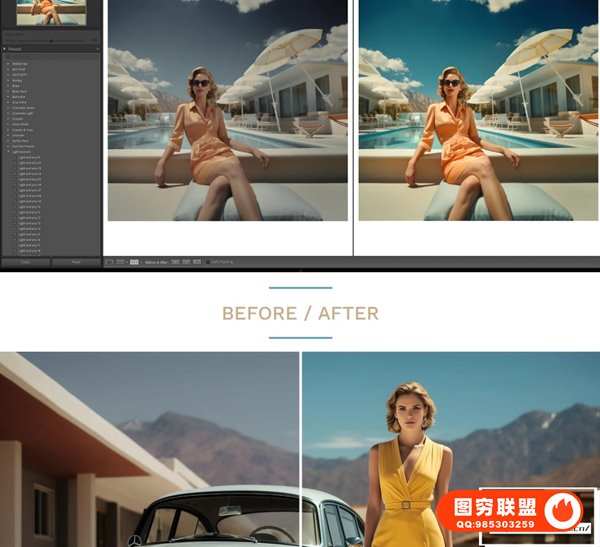The width and height of the screenshot is (600, 547).
Task: Collapse the Light and airy preset folder
Action: click(8, 152)
